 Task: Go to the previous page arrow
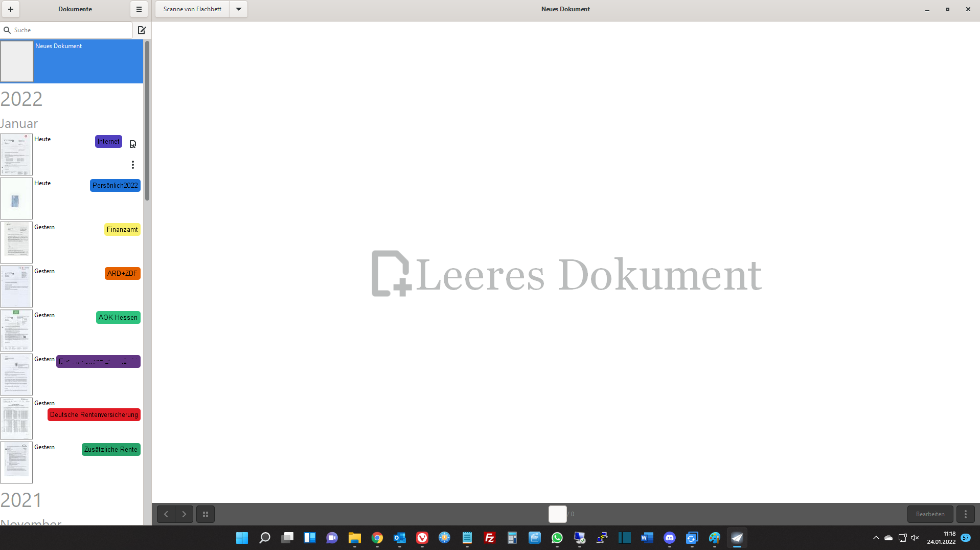[x=166, y=514]
